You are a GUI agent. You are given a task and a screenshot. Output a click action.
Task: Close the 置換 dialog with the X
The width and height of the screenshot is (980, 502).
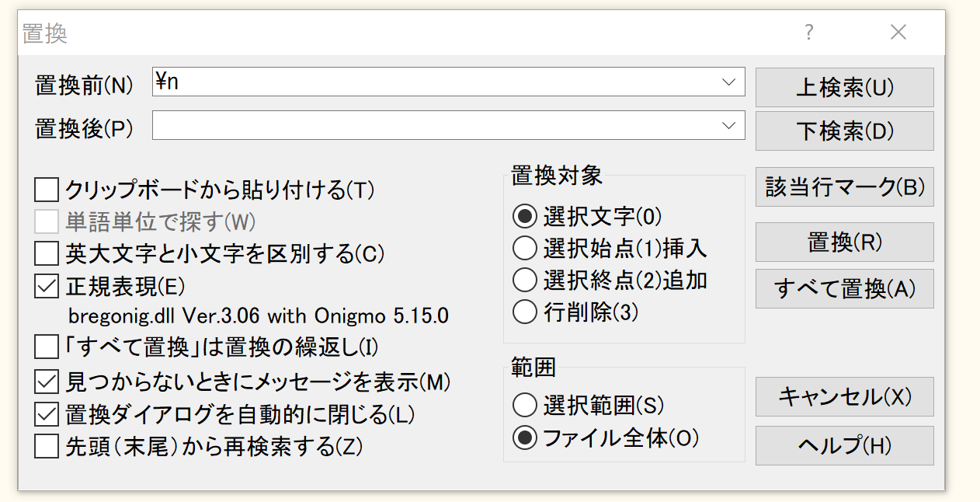pyautogui.click(x=898, y=33)
